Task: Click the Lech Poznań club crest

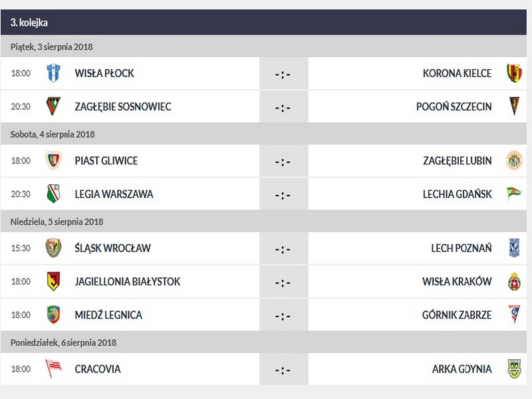Action: tap(513, 248)
